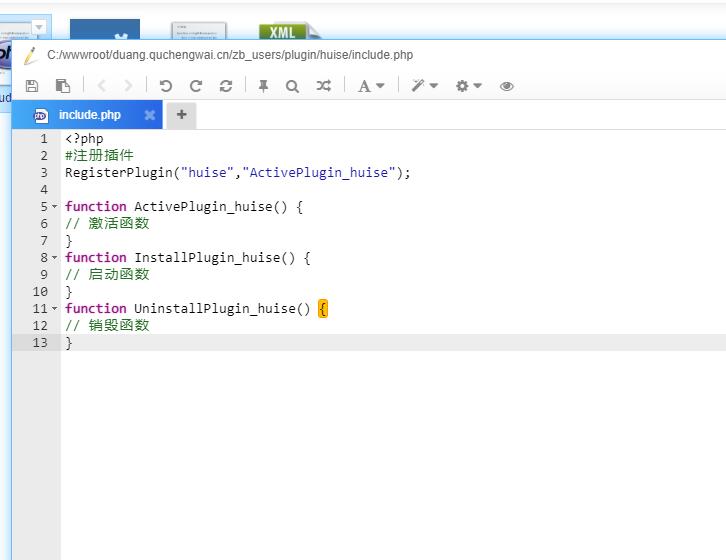Open search with magnifier icon

292,86
